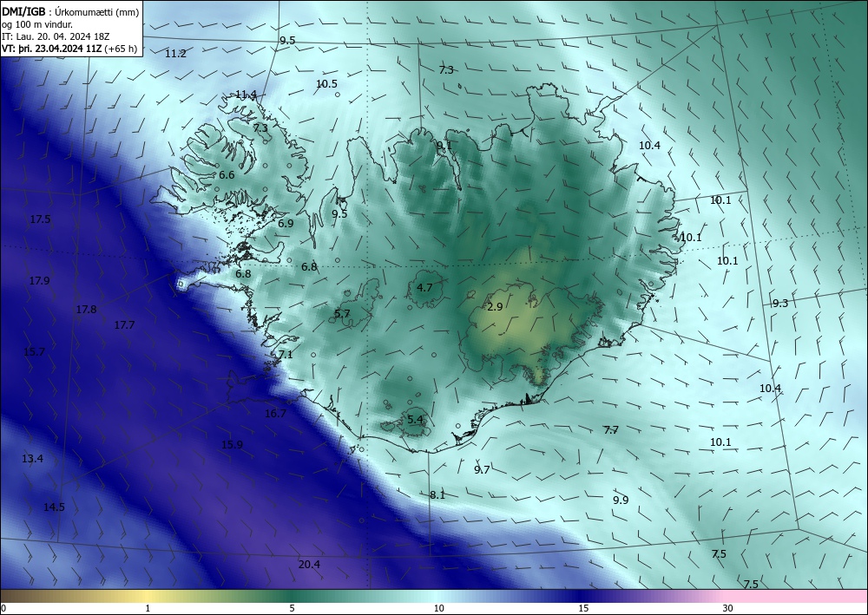Click the 16.7 value label
The width and height of the screenshot is (868, 615).
click(x=276, y=414)
